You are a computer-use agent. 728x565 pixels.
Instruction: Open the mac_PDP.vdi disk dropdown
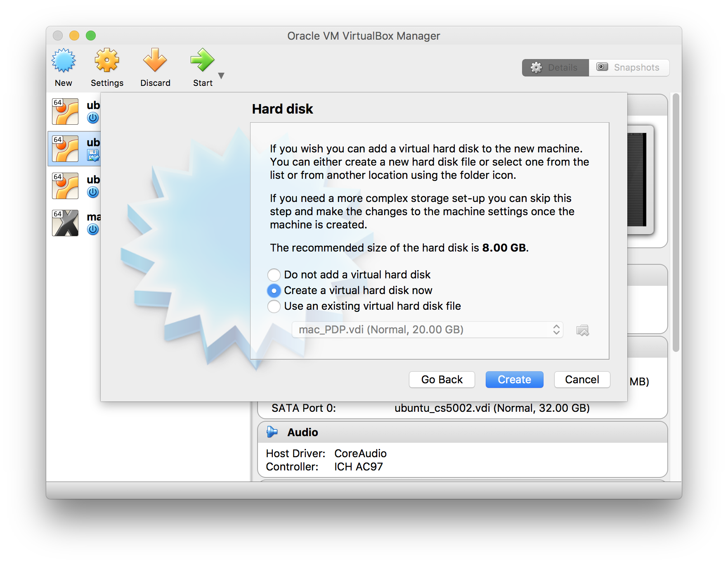pyautogui.click(x=428, y=330)
